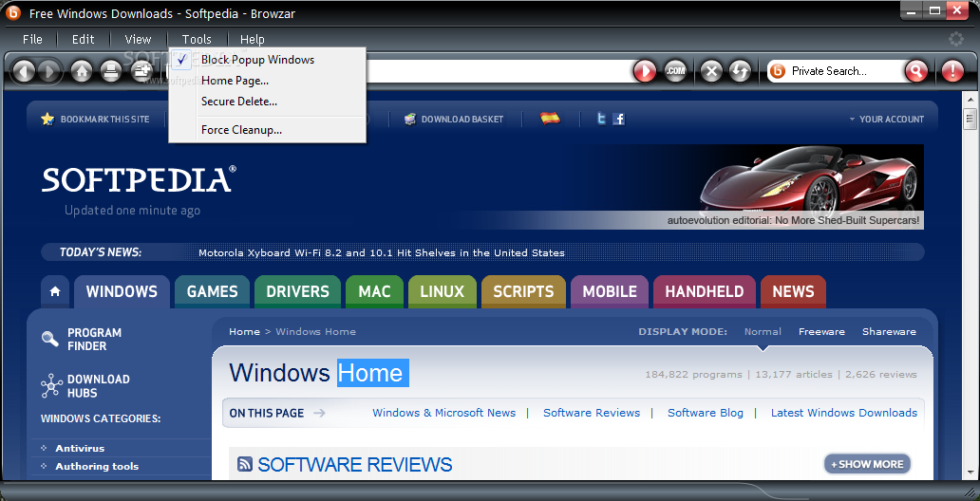Refresh the page using reload icon
Screen dimensions: 980x501
(740, 71)
